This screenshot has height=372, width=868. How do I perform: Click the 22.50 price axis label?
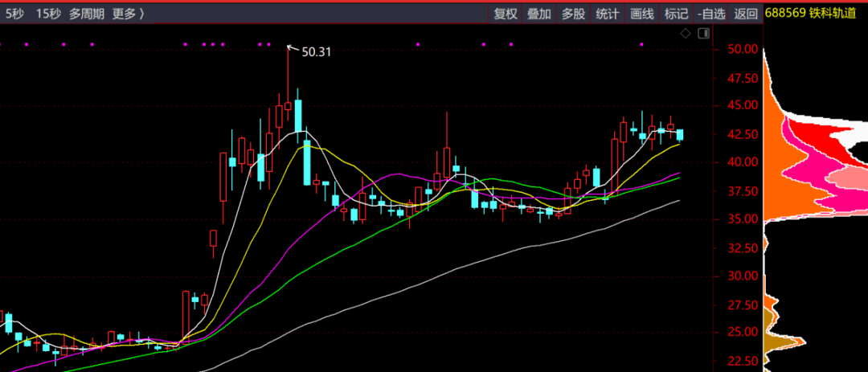point(743,362)
